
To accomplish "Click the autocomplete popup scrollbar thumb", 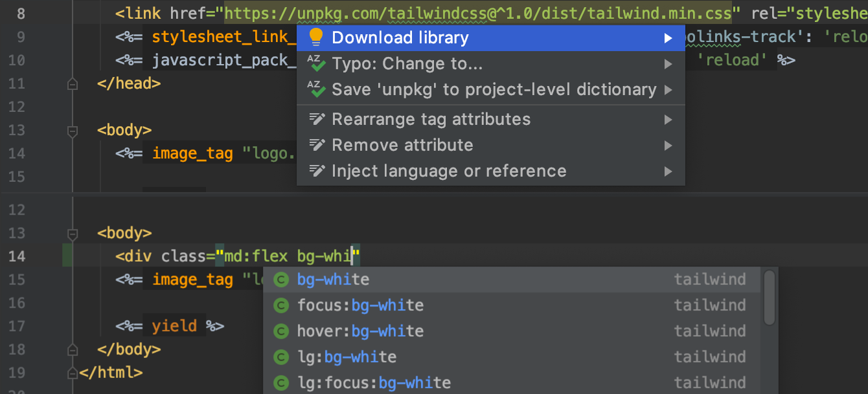I will tap(769, 297).
